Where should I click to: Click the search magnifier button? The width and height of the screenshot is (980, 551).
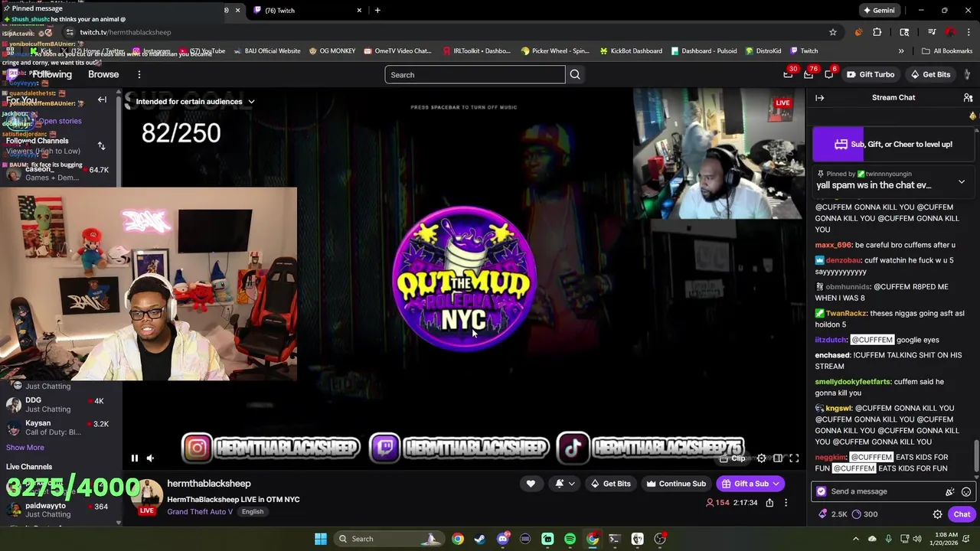coord(575,74)
